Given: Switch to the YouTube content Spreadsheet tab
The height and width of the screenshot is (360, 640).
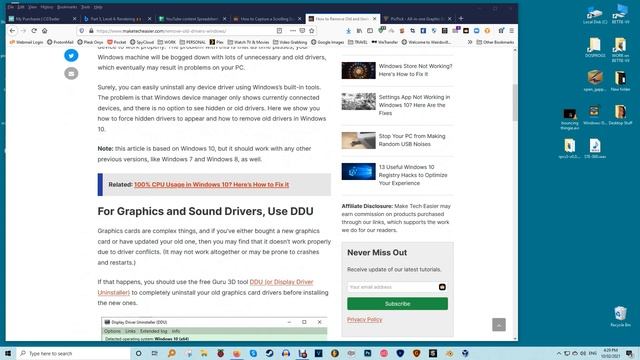Looking at the screenshot, I should (x=192, y=19).
